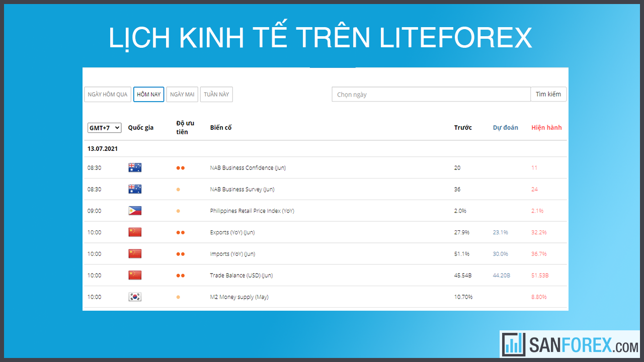644x362 pixels.
Task: Click the China flag in Trade Balance row
Action: (x=135, y=276)
